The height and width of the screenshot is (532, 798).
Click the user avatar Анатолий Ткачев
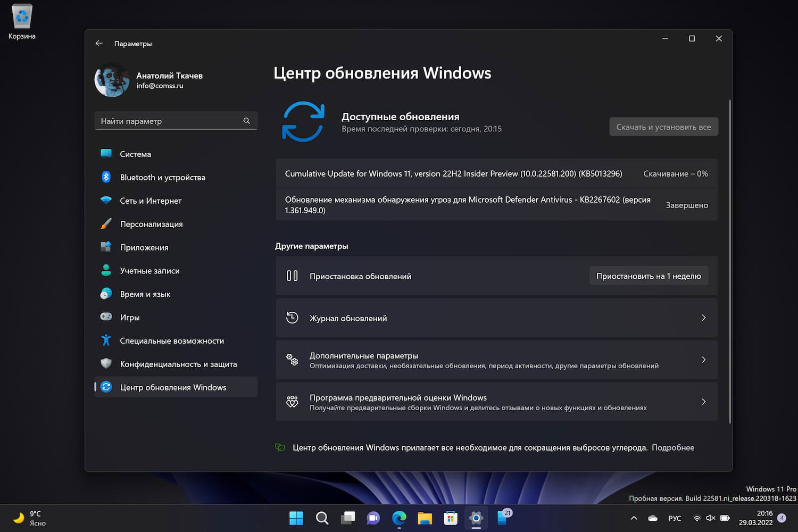pyautogui.click(x=112, y=80)
